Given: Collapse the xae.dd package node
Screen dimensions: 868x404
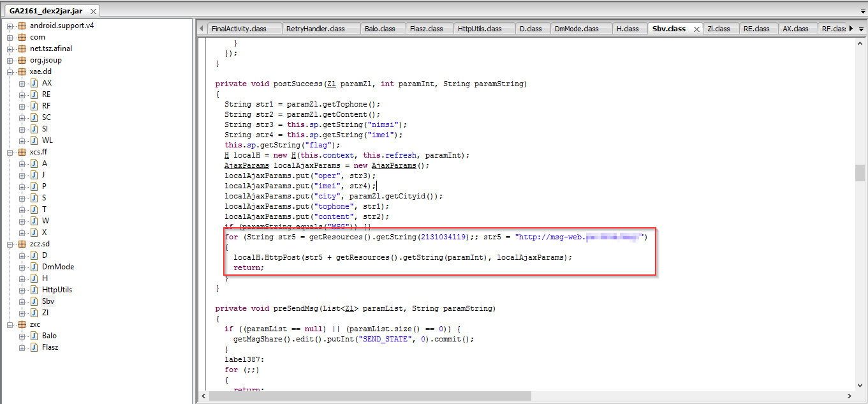Looking at the screenshot, I should [x=10, y=71].
